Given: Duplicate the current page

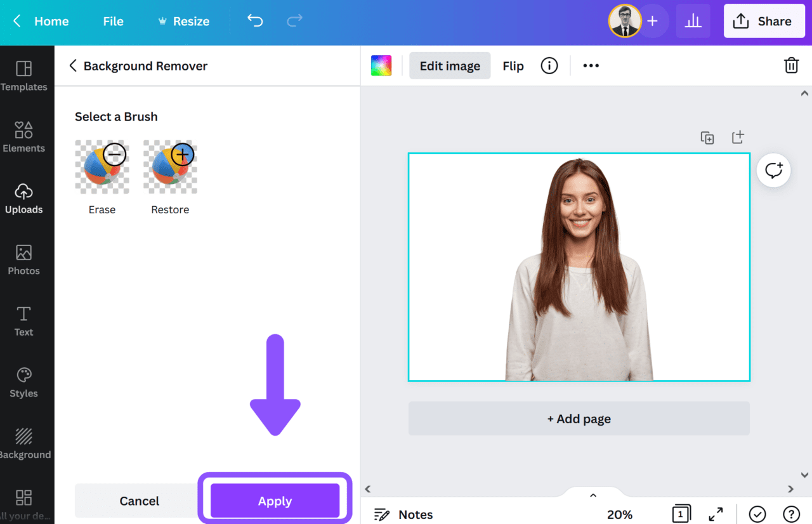Looking at the screenshot, I should coord(707,137).
